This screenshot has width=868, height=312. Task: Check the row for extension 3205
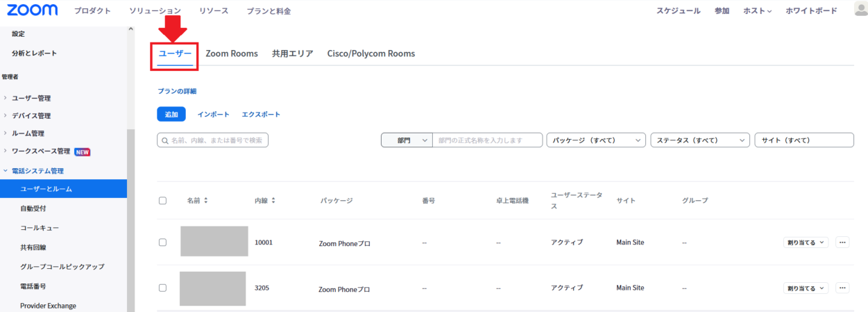(162, 288)
